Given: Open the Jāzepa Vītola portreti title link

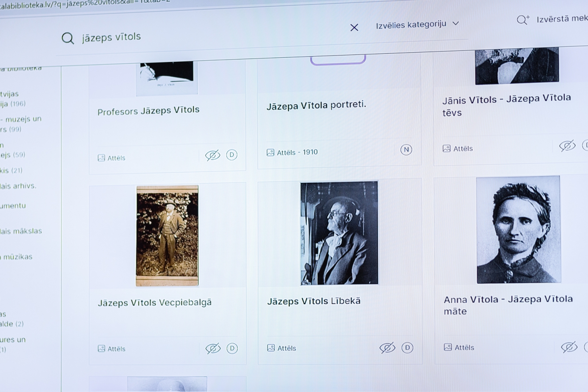Looking at the screenshot, I should 316,105.
